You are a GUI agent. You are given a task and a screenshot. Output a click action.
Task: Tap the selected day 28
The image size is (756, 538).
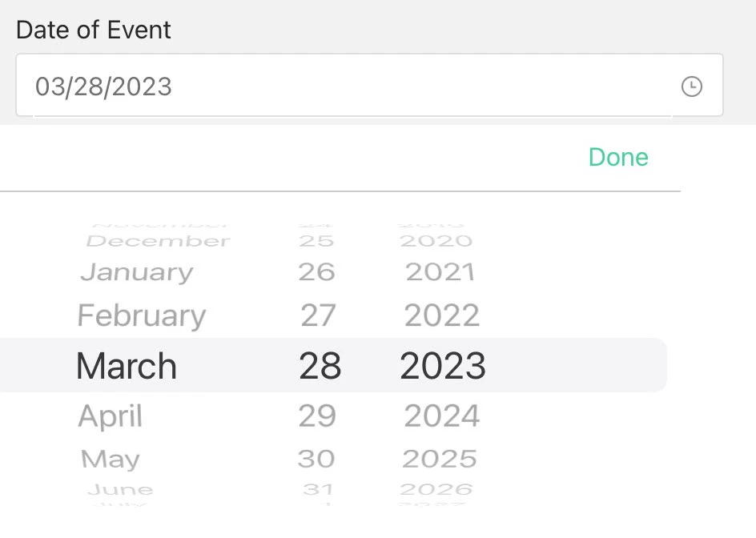pos(320,366)
